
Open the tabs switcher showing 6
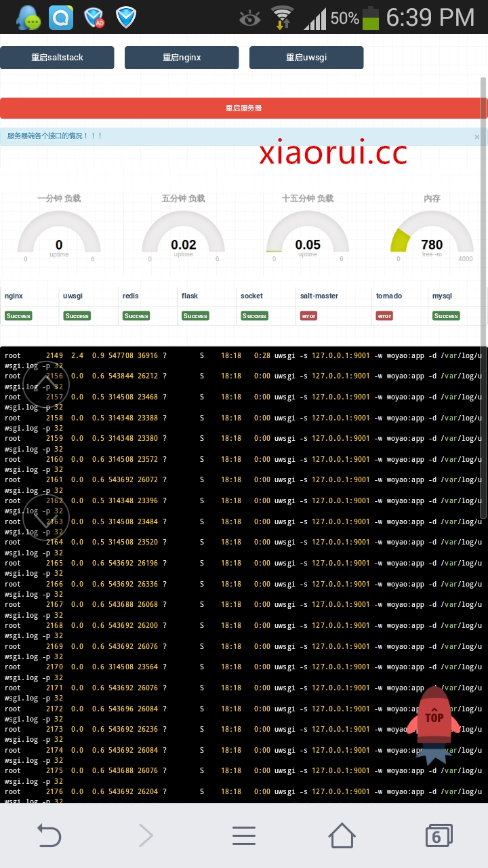pyautogui.click(x=438, y=836)
